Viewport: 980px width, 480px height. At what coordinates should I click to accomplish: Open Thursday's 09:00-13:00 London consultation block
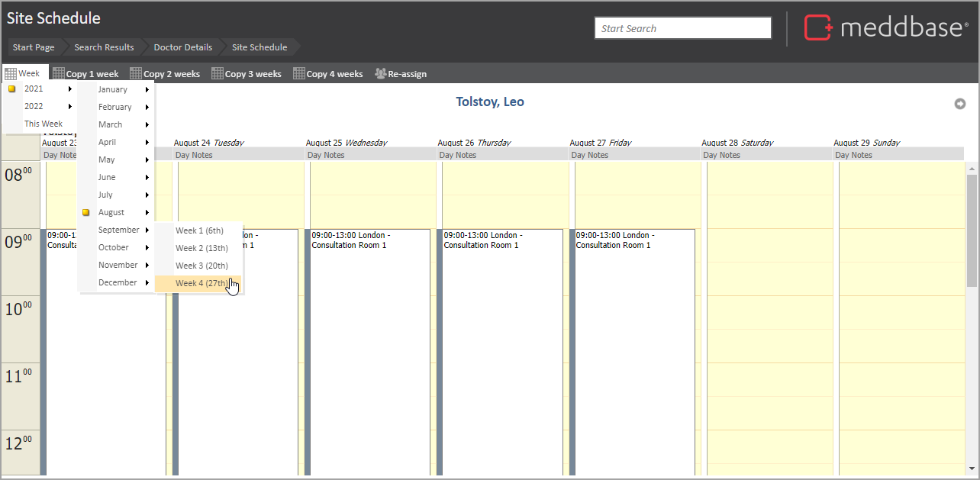[x=501, y=351]
